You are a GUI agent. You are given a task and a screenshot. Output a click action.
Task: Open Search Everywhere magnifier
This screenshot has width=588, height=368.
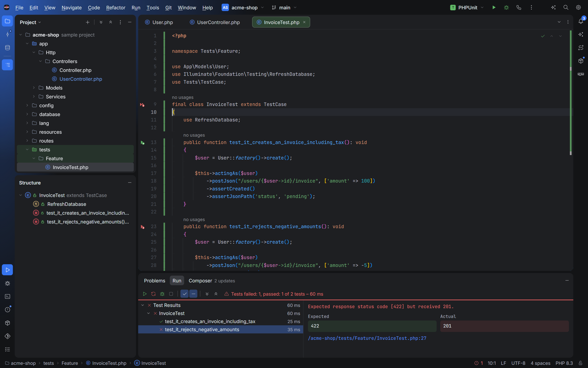click(x=566, y=8)
